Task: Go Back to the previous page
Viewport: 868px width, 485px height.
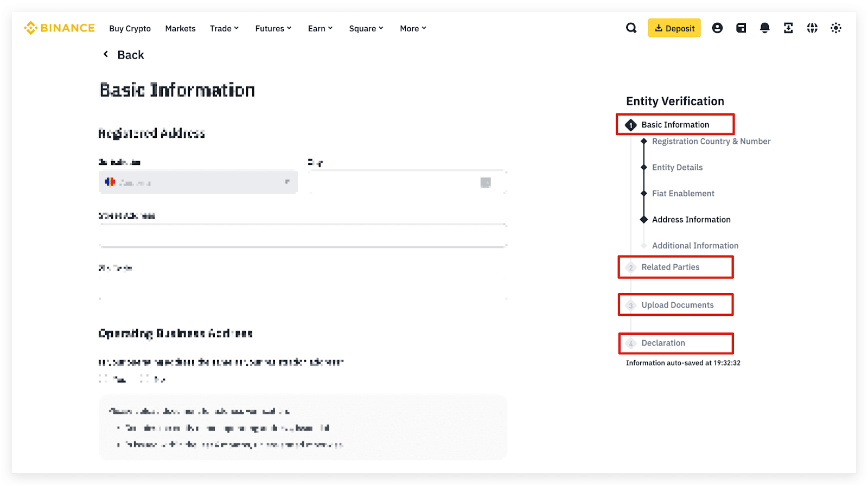Action: point(124,55)
